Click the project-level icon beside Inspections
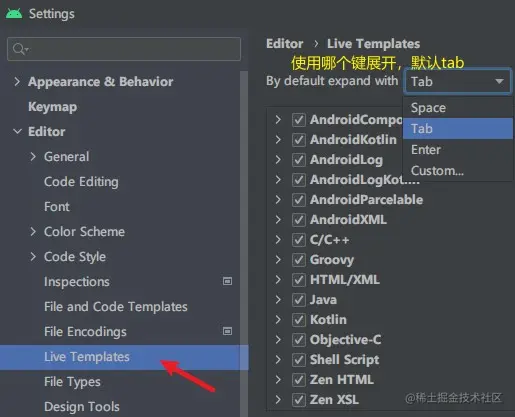This screenshot has width=515, height=417. tap(227, 281)
